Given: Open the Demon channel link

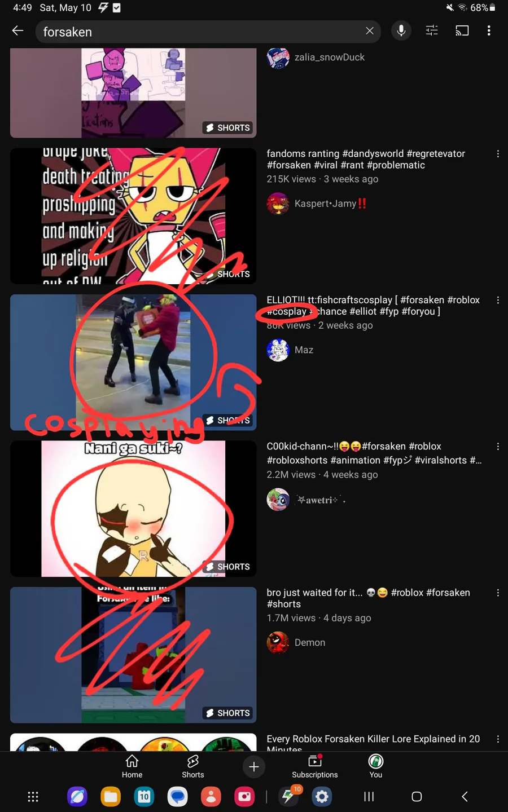Looking at the screenshot, I should click(x=310, y=643).
